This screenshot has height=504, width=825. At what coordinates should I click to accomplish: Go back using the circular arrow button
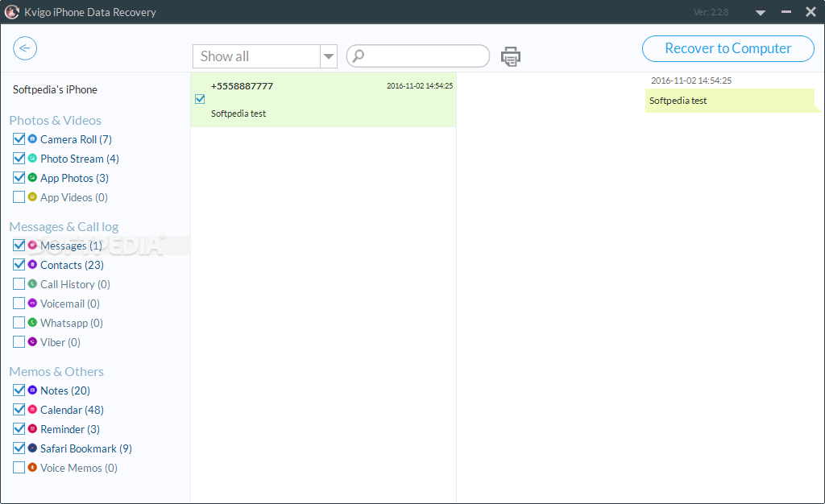pyautogui.click(x=25, y=48)
